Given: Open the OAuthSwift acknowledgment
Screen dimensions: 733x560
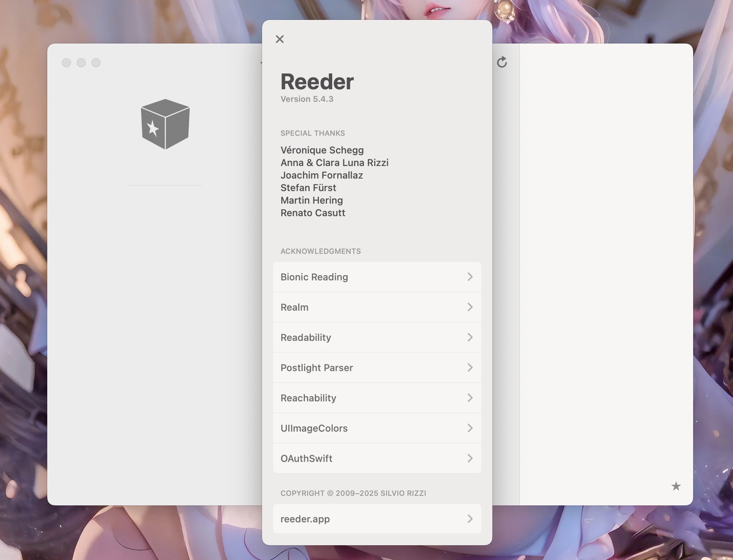Looking at the screenshot, I should tap(377, 458).
